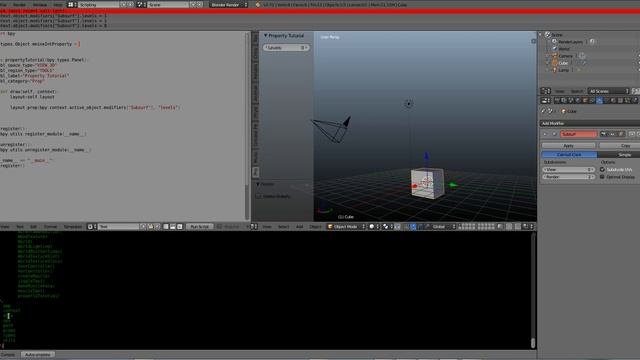Open existing text file folder icon
This screenshot has height=360, width=640.
[x=151, y=227]
